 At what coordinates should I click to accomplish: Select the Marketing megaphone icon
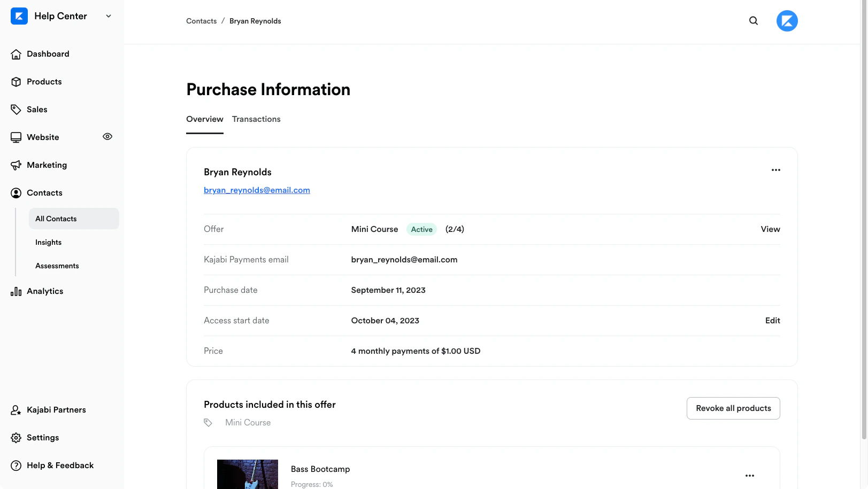[x=16, y=165]
